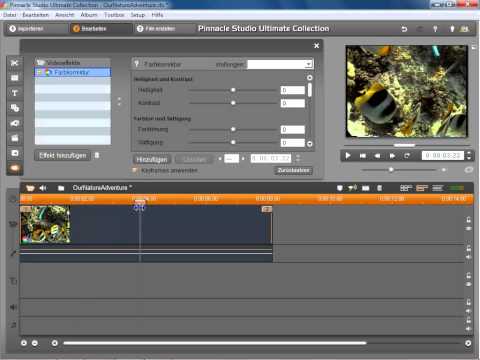Viewport: 480px width, 360px height.
Task: Click the Hinzufügen keyframe button
Action: 152,159
